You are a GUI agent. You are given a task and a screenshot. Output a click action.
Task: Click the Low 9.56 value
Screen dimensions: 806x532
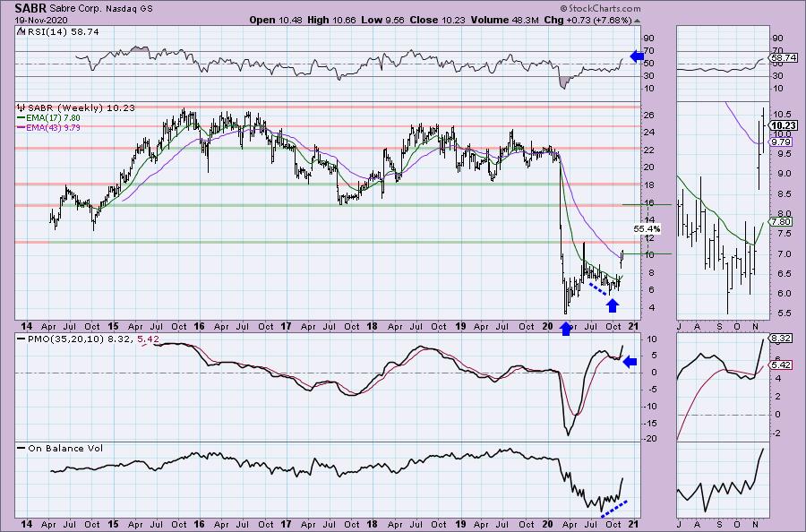[382, 20]
